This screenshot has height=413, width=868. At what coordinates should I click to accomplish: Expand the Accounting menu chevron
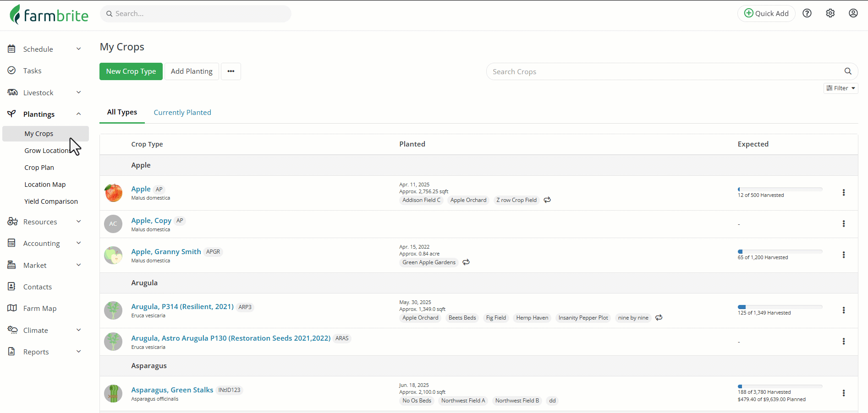[x=79, y=243]
